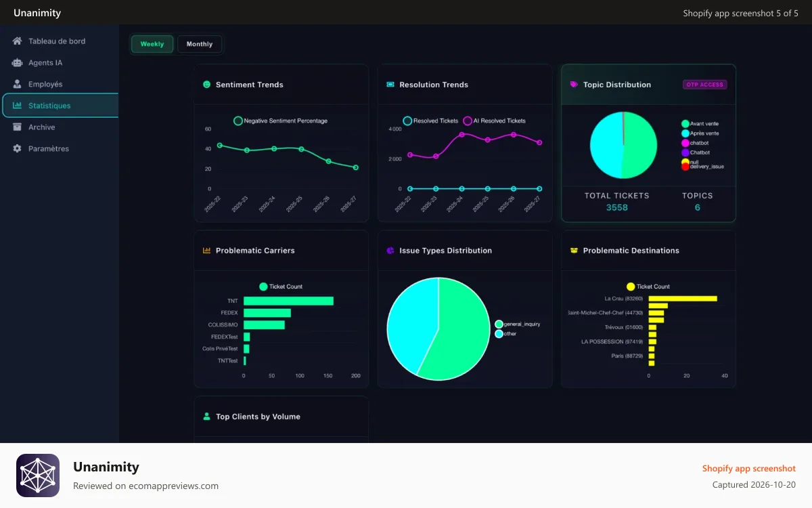
Task: Click the FEDEX carrier bar
Action: click(x=267, y=313)
